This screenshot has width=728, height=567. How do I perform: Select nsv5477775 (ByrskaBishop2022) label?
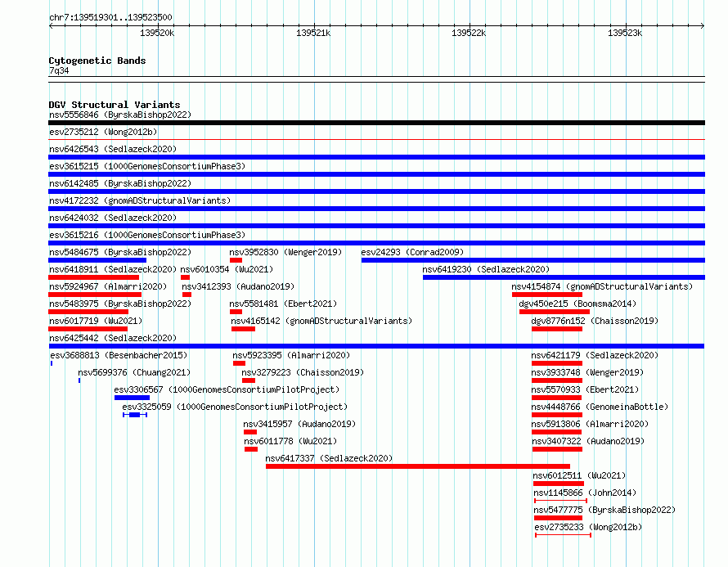click(x=604, y=510)
